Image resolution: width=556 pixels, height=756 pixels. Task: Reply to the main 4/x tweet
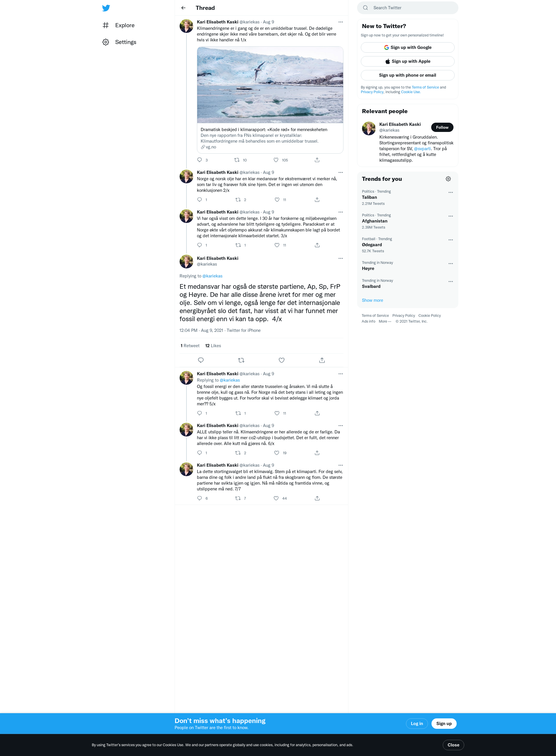coord(201,360)
